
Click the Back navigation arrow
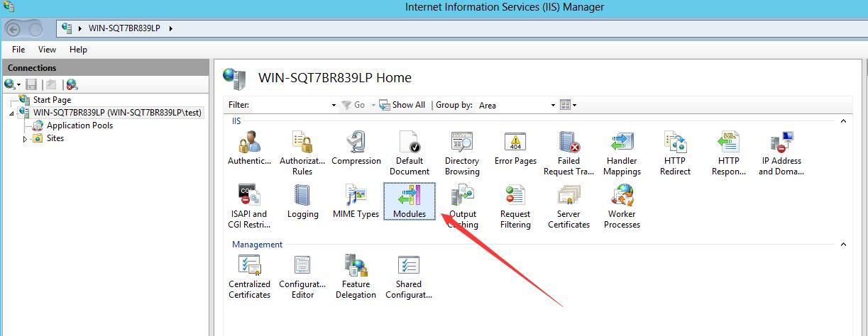pyautogui.click(x=13, y=29)
